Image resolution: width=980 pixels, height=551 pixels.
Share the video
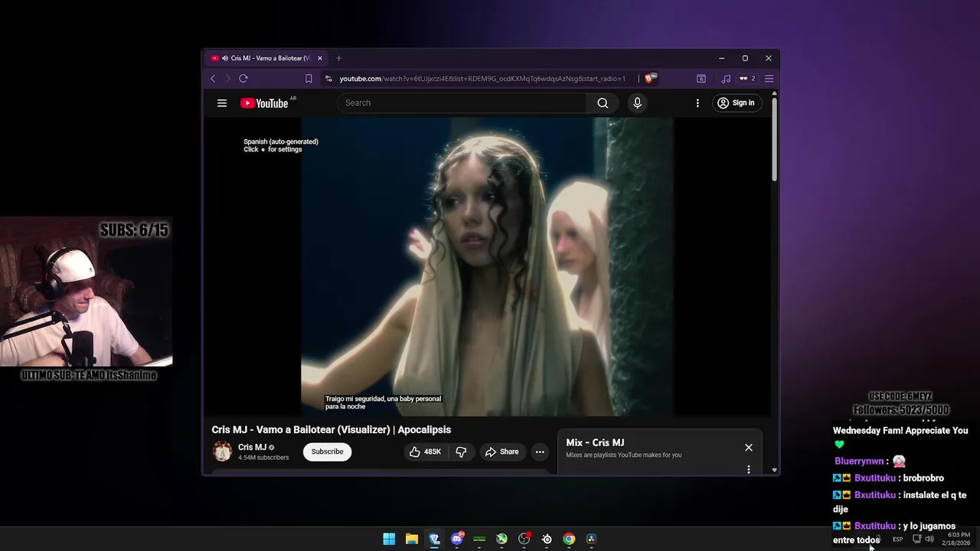[x=501, y=452]
